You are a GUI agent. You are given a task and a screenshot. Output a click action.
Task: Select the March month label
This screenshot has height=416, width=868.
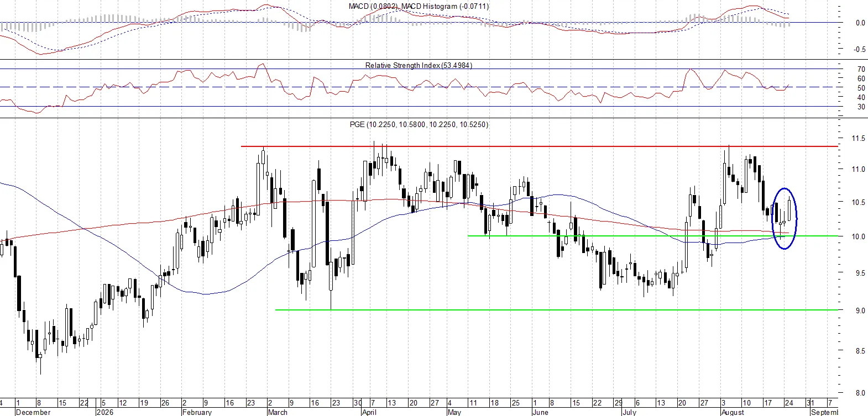coord(278,412)
